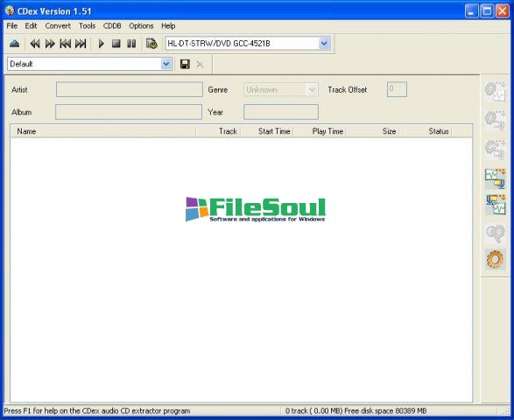Image resolution: width=514 pixels, height=420 pixels.
Task: Click the Artist text field
Action: click(x=129, y=89)
